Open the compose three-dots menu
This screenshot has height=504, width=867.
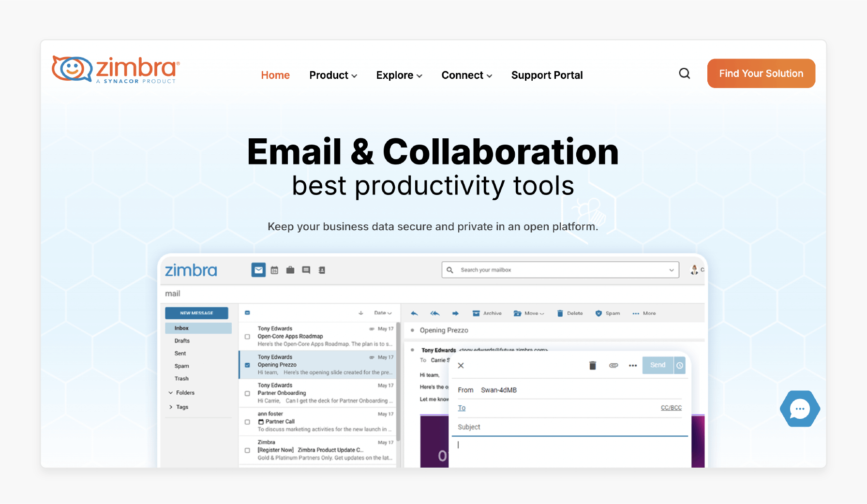[x=633, y=365]
